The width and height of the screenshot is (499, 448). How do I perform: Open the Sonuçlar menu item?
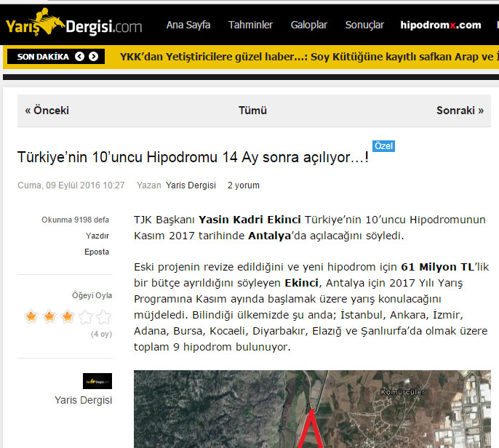(x=364, y=25)
